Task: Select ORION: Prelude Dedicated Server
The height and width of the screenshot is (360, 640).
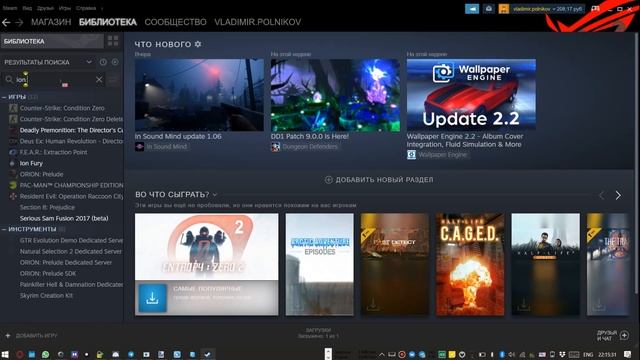Action: tap(66, 262)
